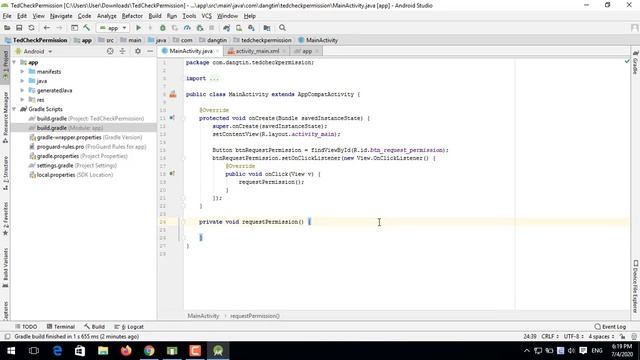Click the tedcheckpermission breadcrumb in navigation bar
Image resolution: width=640 pixels, height=360 pixels.
pos(262,40)
